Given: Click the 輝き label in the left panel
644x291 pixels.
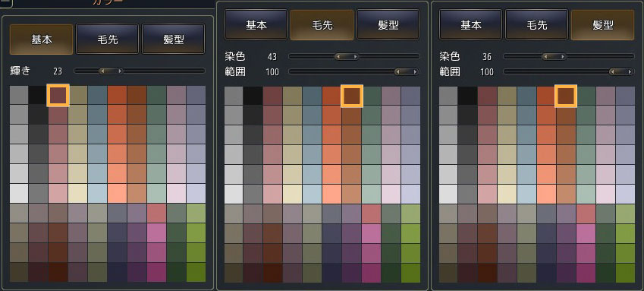Looking at the screenshot, I should click(x=20, y=71).
